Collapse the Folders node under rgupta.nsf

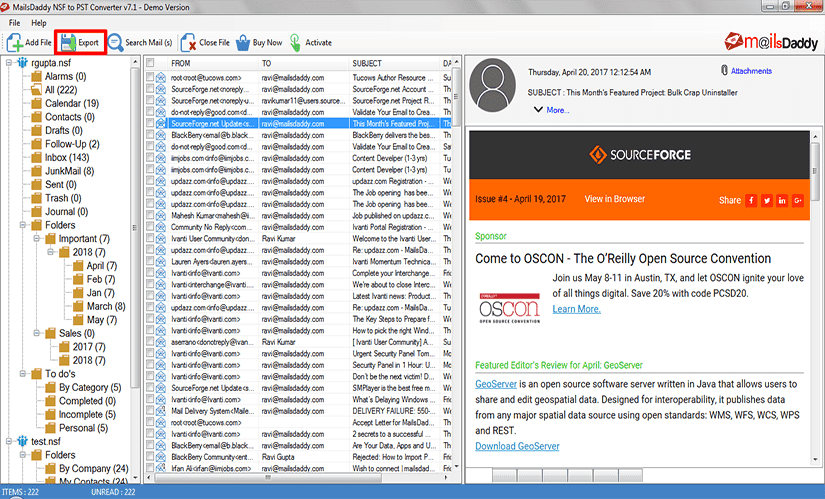click(23, 225)
